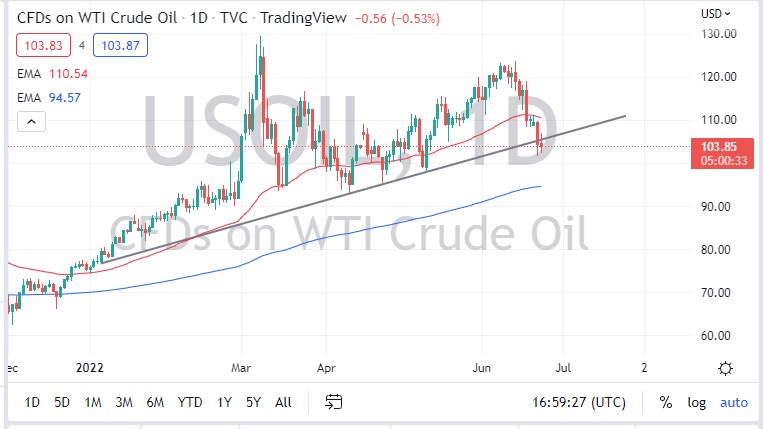Viewport: 763px width, 429px height.
Task: Toggle log scale mode
Action: pos(697,402)
